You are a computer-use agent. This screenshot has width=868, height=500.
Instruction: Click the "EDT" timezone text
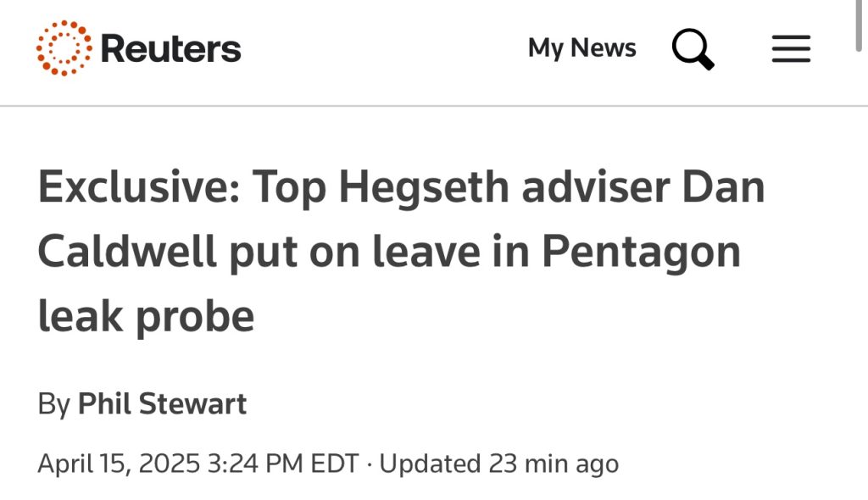[335, 464]
